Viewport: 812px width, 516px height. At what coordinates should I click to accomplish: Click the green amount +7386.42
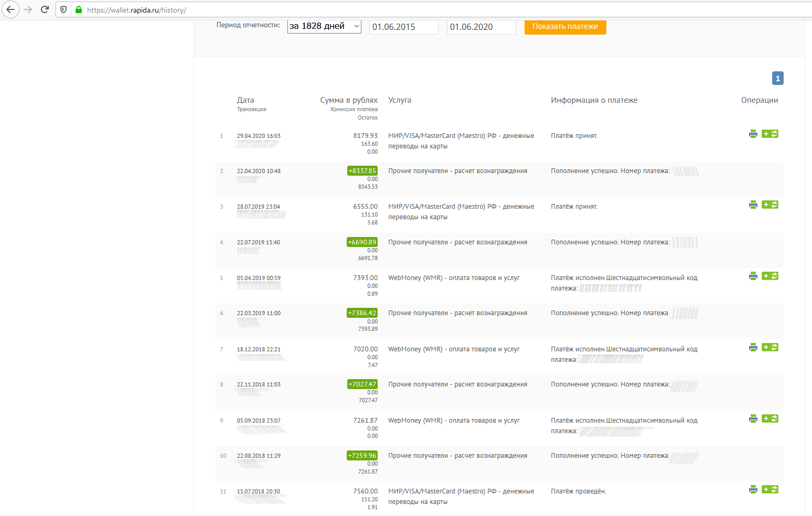pyautogui.click(x=362, y=313)
